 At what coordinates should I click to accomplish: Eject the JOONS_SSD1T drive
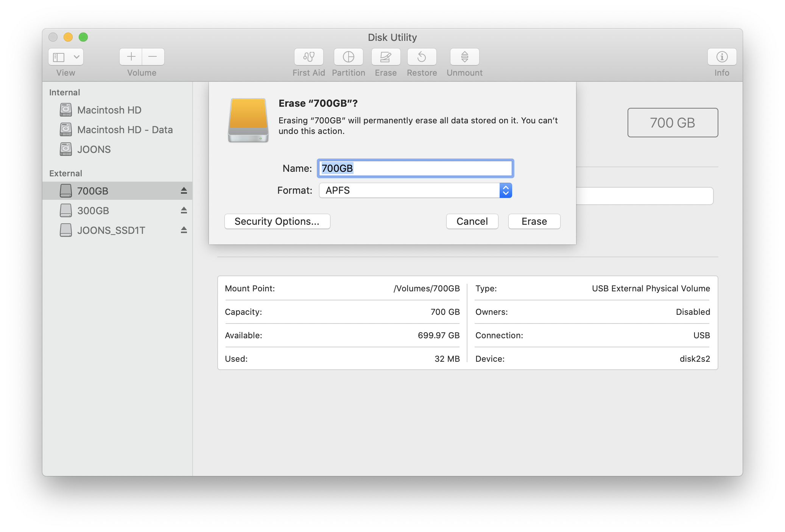click(x=184, y=230)
